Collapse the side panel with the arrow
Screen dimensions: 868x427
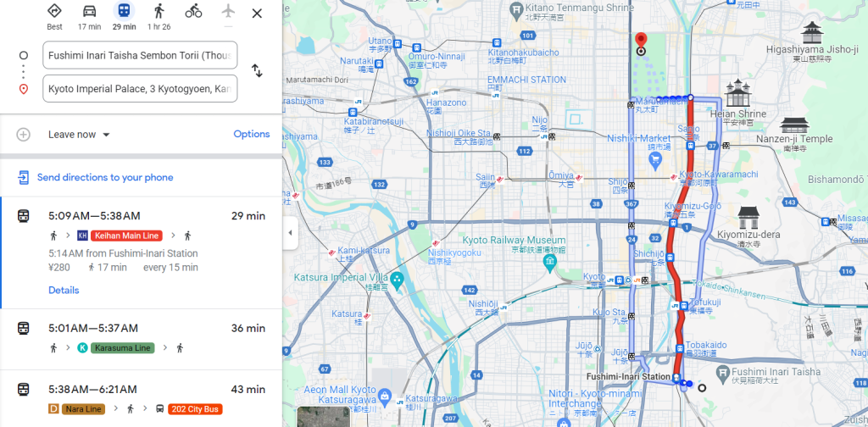pos(290,233)
